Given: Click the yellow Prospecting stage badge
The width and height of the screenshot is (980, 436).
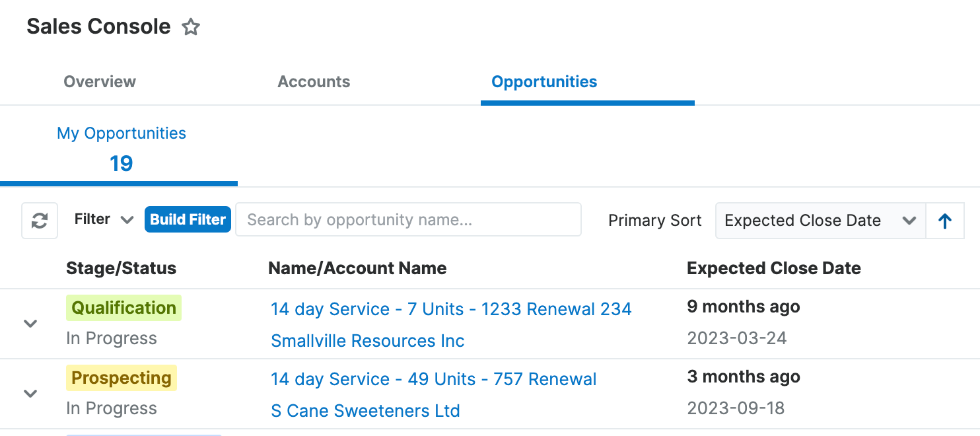Looking at the screenshot, I should (121, 378).
